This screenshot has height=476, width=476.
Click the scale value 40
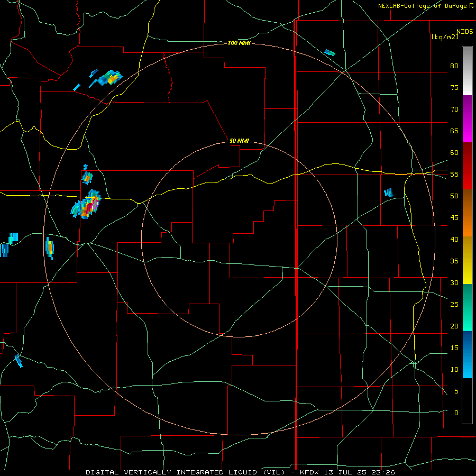pyautogui.click(x=454, y=239)
